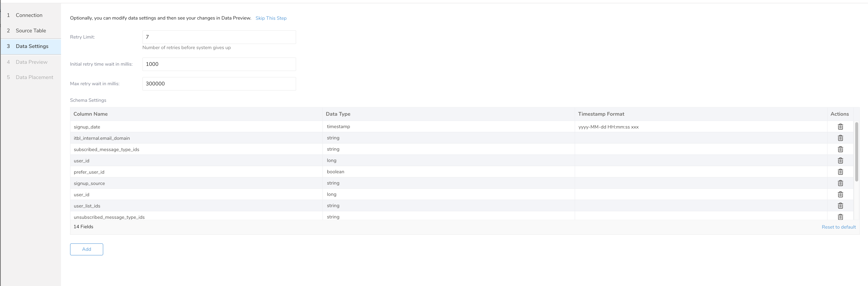
Task: Delete the itbl_internal.email_domain field
Action: [x=840, y=138]
